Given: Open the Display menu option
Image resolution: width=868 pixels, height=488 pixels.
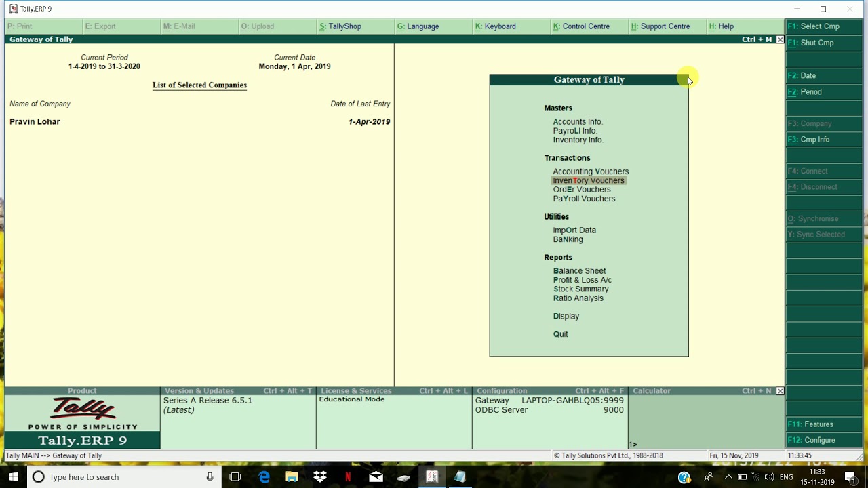Looking at the screenshot, I should coord(566,316).
